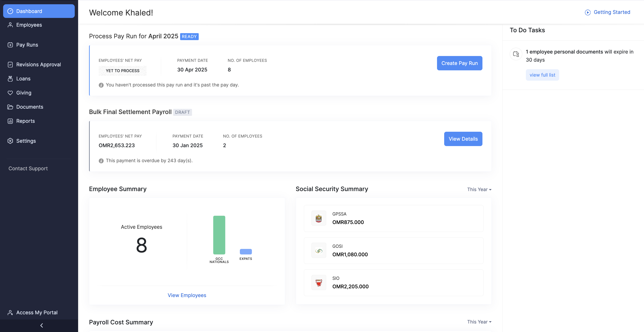
Task: Open Social Security Summary This Year dropdown
Action: coord(479,190)
